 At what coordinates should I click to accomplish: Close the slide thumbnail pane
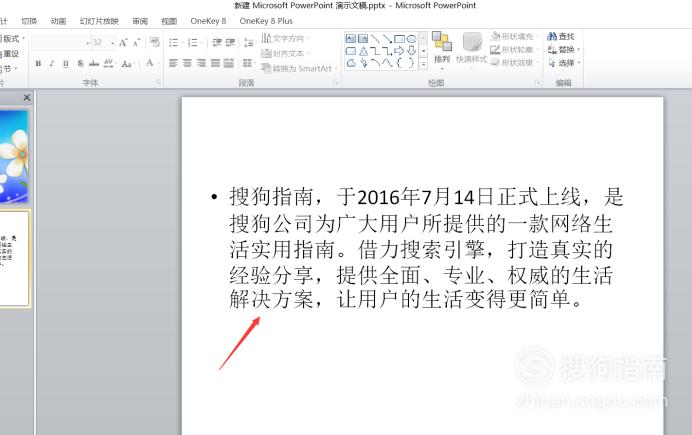27,98
